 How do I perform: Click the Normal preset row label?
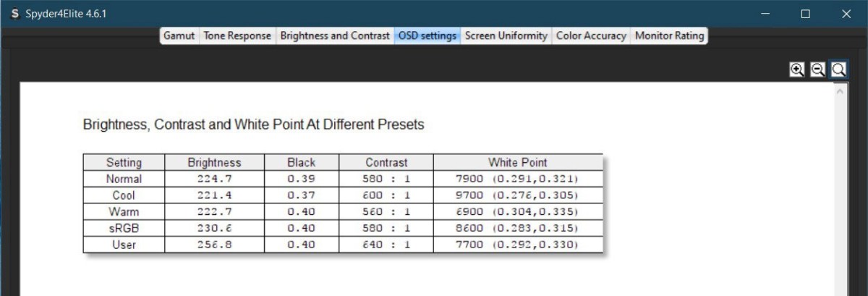124,179
